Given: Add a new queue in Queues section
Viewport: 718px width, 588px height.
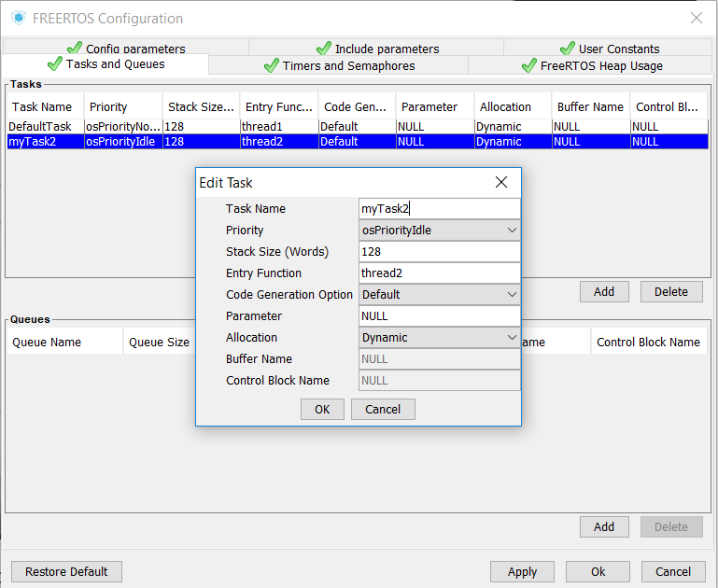Looking at the screenshot, I should [x=604, y=527].
